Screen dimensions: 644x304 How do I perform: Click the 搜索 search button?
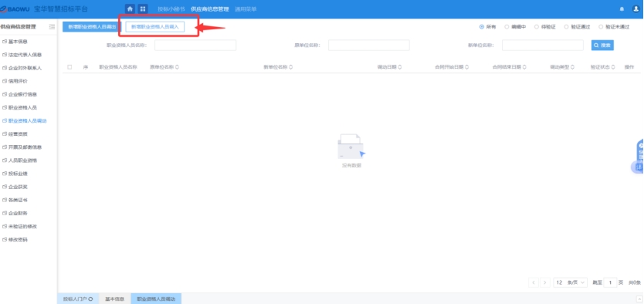pyautogui.click(x=602, y=45)
